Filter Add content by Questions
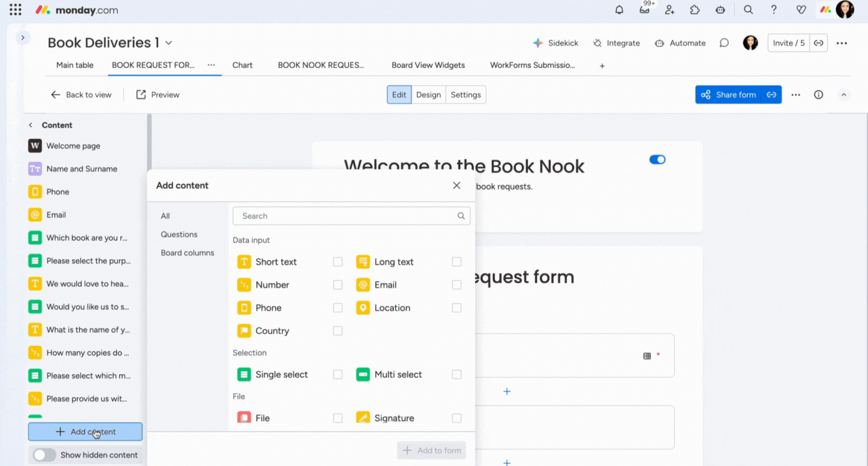The image size is (868, 466). (x=179, y=235)
